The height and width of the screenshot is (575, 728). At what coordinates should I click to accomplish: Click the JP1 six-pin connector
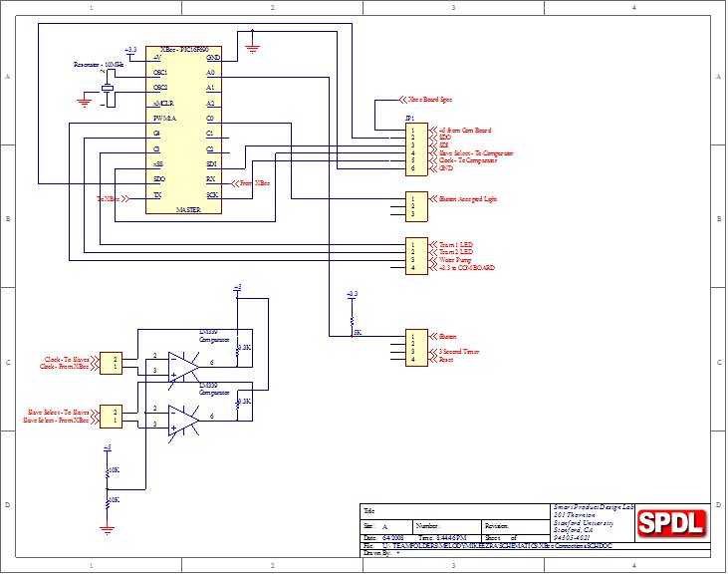pos(416,149)
